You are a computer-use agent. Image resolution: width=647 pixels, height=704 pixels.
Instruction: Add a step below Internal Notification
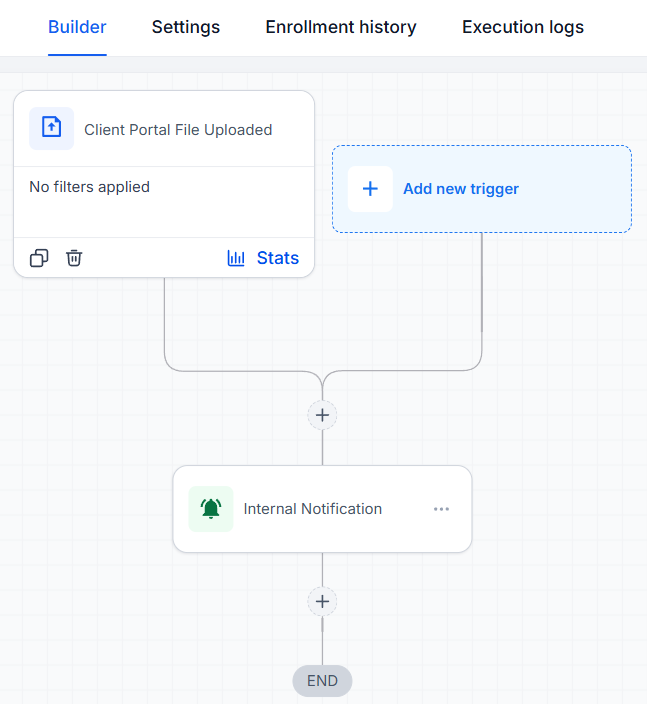(322, 601)
